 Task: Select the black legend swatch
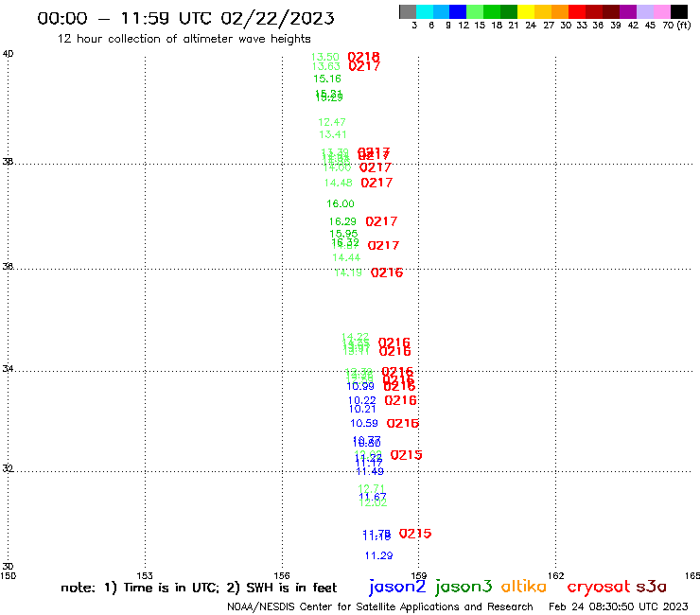679,11
